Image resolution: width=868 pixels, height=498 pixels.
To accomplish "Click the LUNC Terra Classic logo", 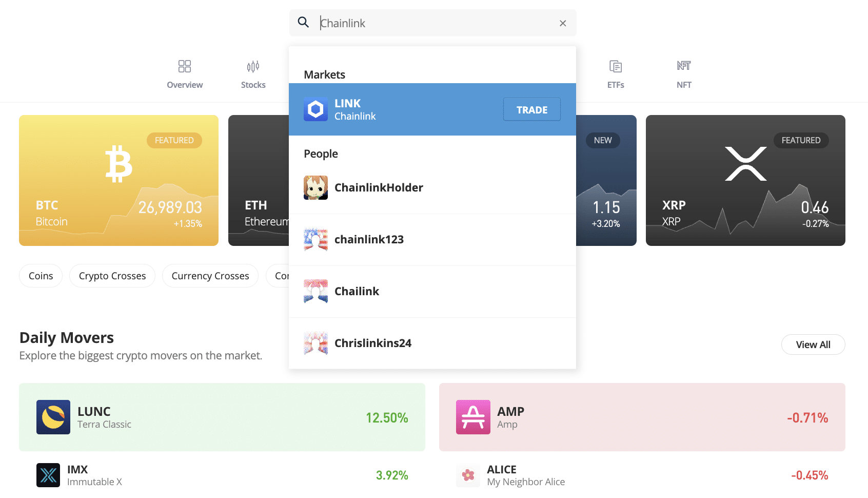I will click(x=53, y=417).
